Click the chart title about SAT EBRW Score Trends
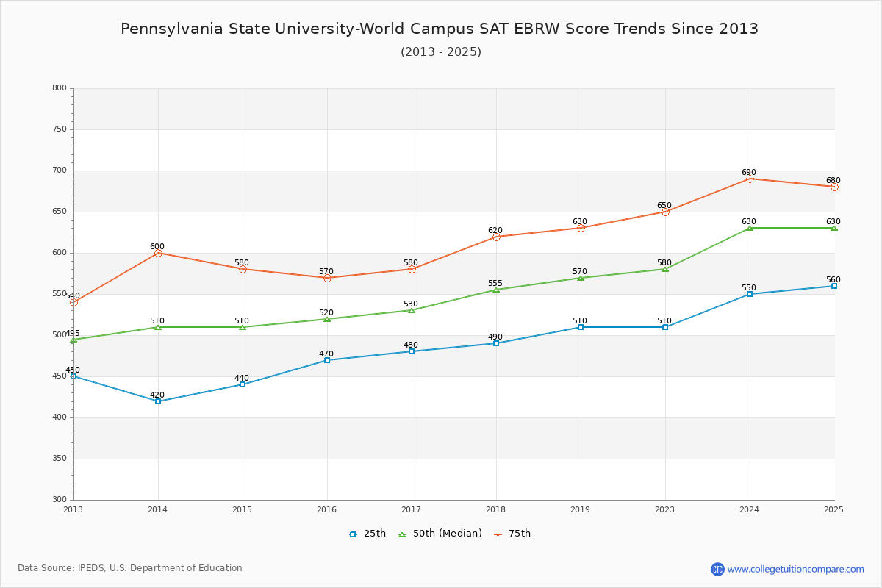Screen dimensions: 882x588 pos(440,29)
